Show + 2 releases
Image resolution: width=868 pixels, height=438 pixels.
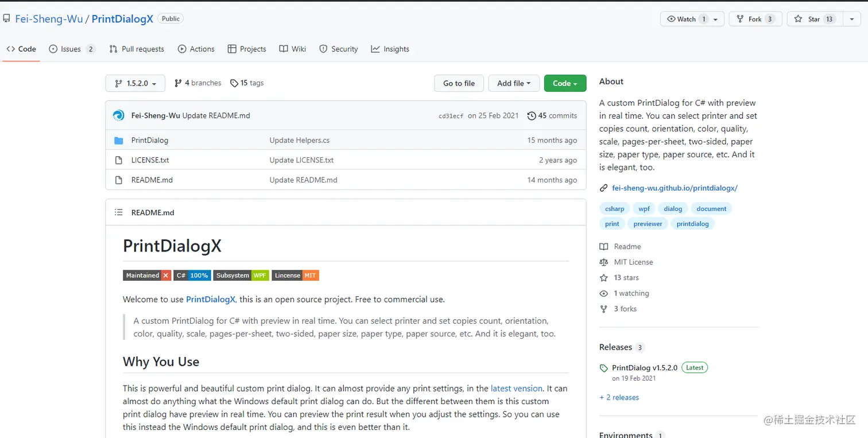click(619, 397)
